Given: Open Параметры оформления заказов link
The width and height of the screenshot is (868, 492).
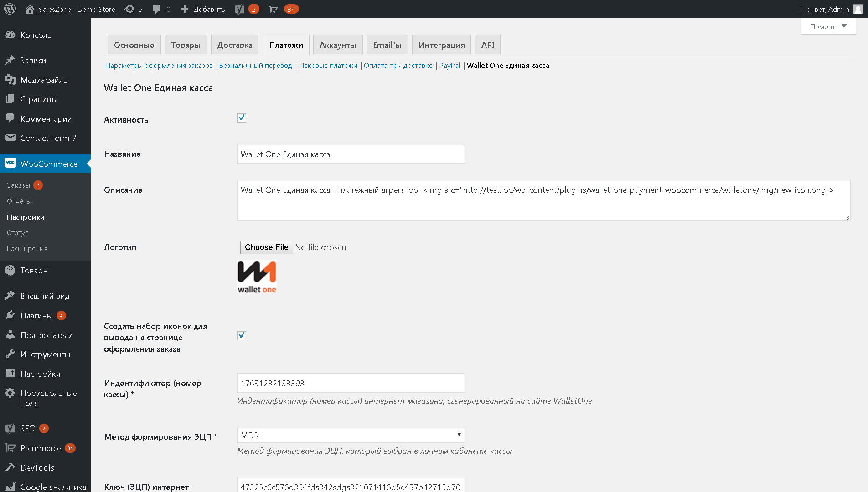Looking at the screenshot, I should coord(159,66).
